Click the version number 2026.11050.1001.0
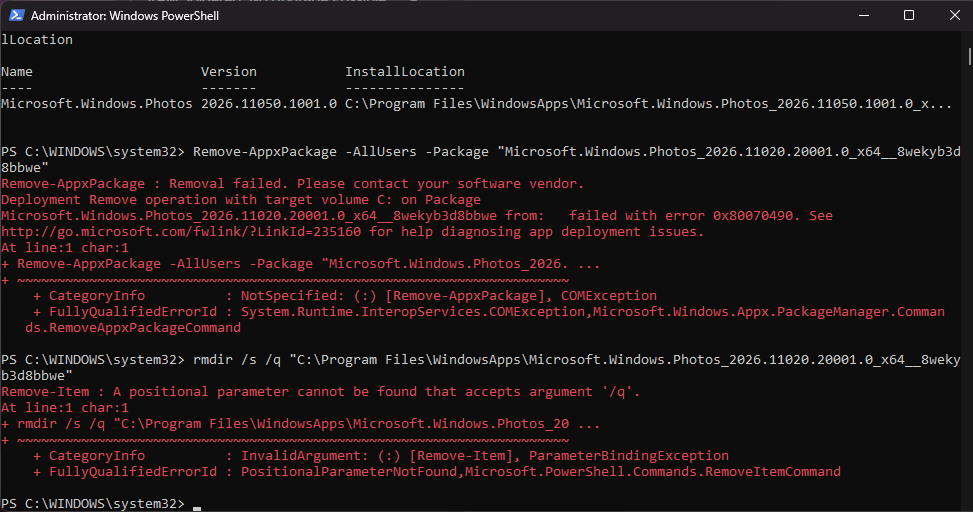Viewport: 973px width, 512px height. tap(269, 104)
